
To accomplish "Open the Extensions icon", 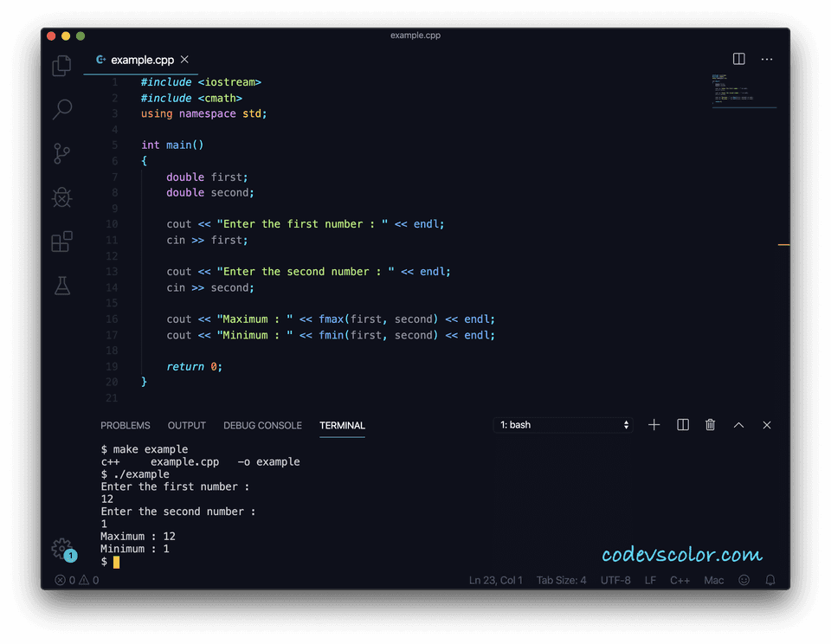I will click(61, 241).
